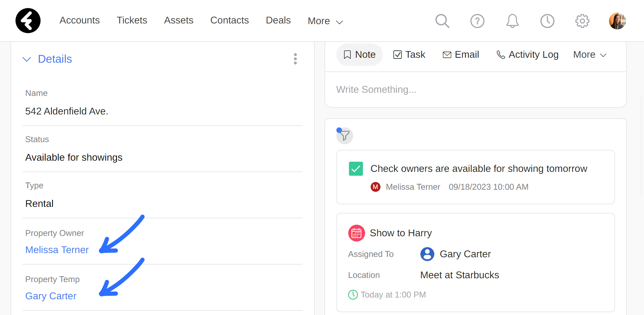Open the search magnifier icon
This screenshot has width=644, height=315.
point(442,21)
